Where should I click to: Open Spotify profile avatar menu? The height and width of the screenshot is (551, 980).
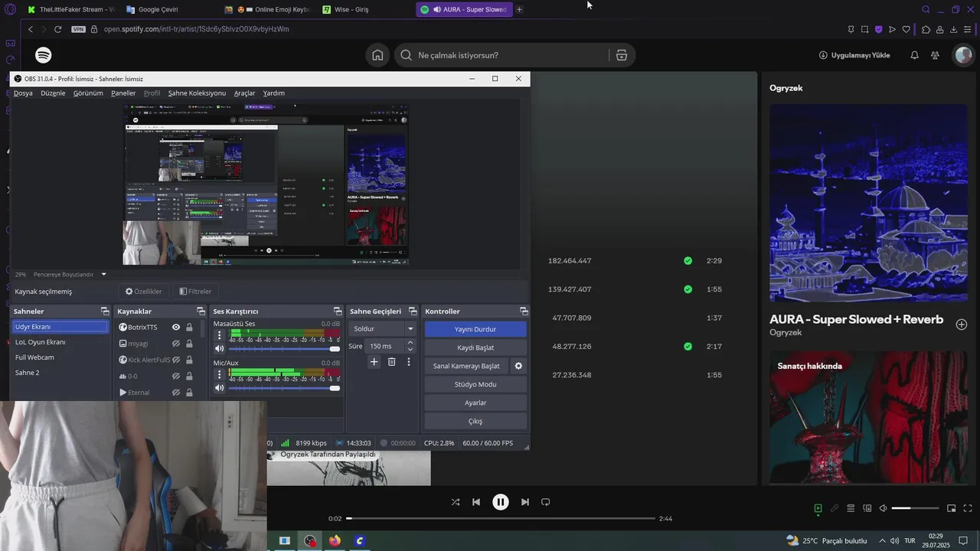pyautogui.click(x=963, y=55)
